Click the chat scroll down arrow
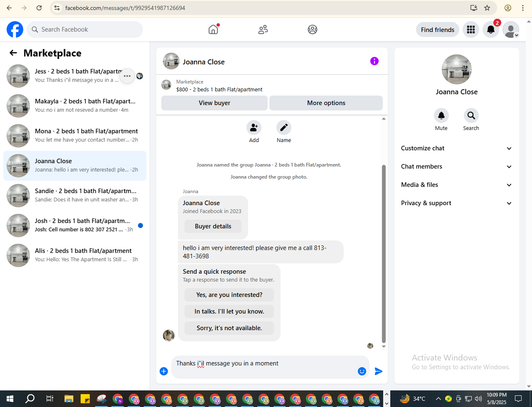This screenshot has height=407, width=532. [x=384, y=346]
